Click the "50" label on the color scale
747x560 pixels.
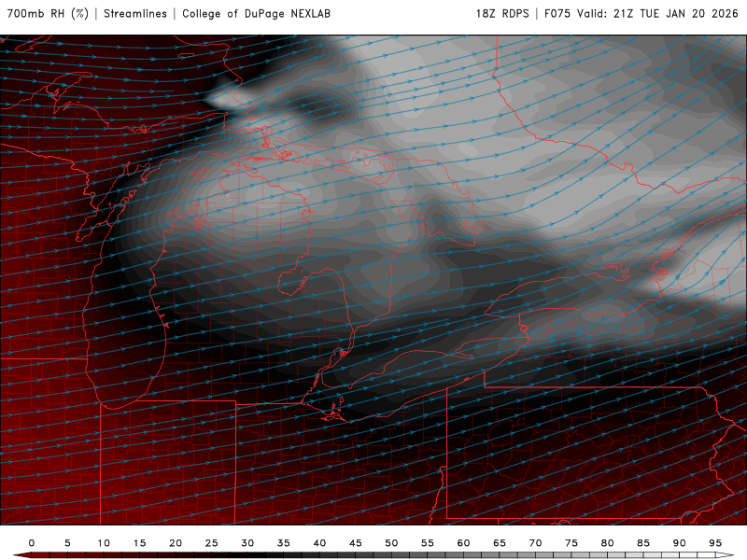[391, 543]
